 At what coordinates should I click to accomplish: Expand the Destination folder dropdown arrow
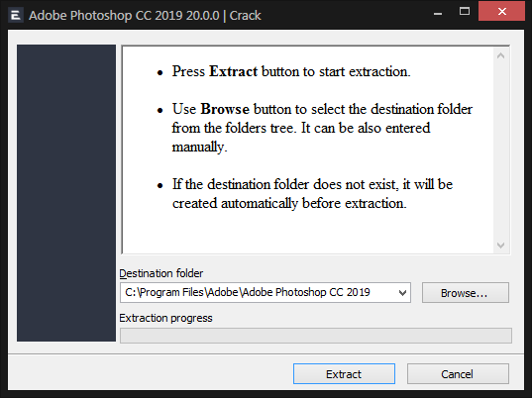click(402, 293)
